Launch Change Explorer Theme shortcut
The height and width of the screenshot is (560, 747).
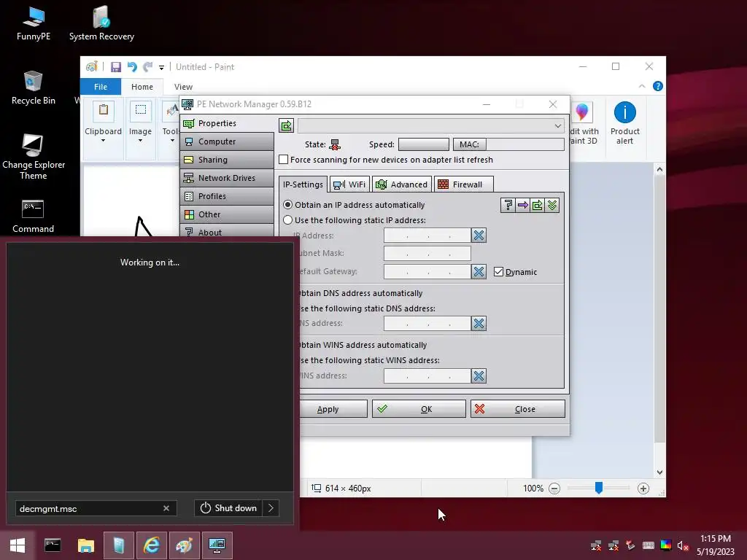point(34,157)
